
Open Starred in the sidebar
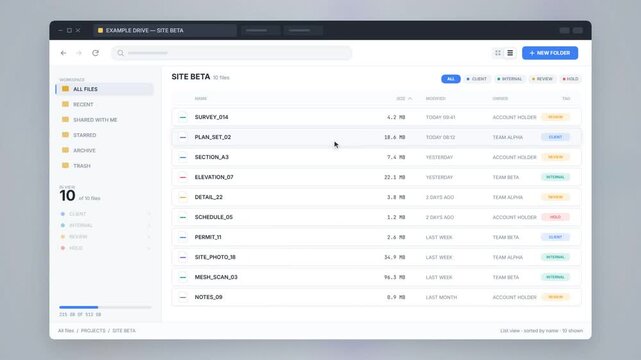pos(105,135)
